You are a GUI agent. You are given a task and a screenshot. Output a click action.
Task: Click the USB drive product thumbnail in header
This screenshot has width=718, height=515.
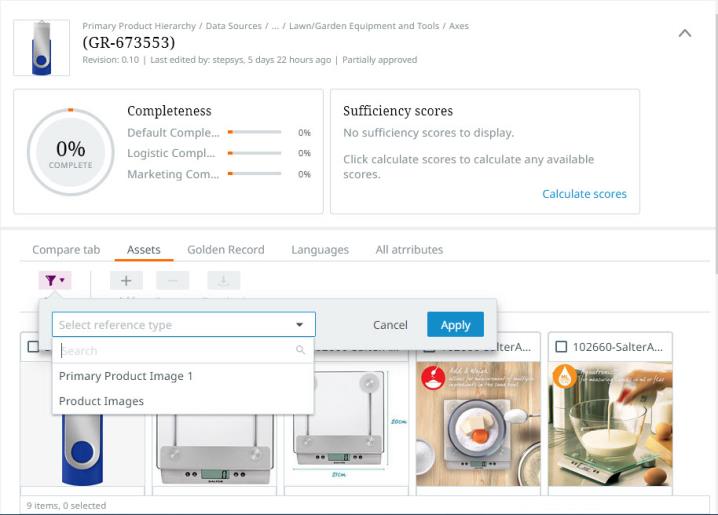pos(42,48)
